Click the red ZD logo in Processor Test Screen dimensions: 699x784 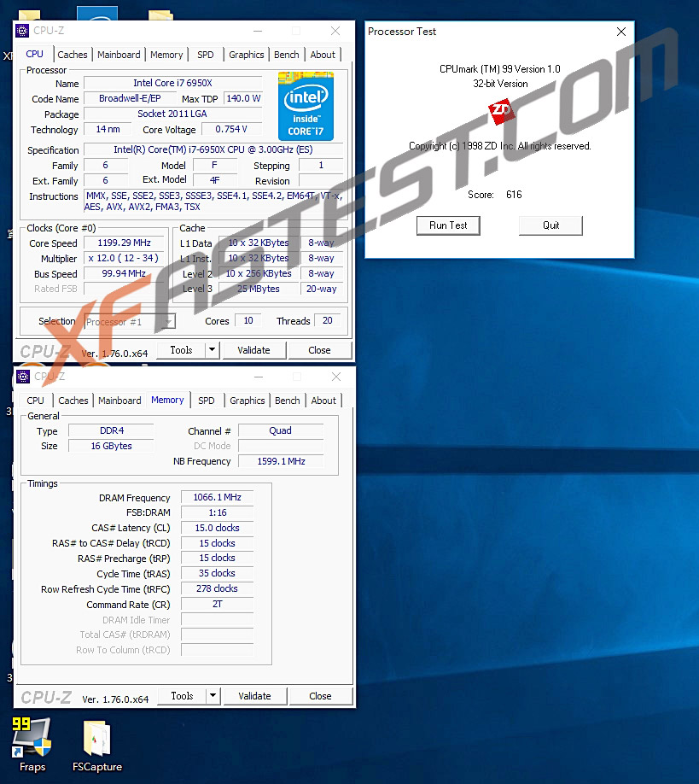[x=501, y=112]
